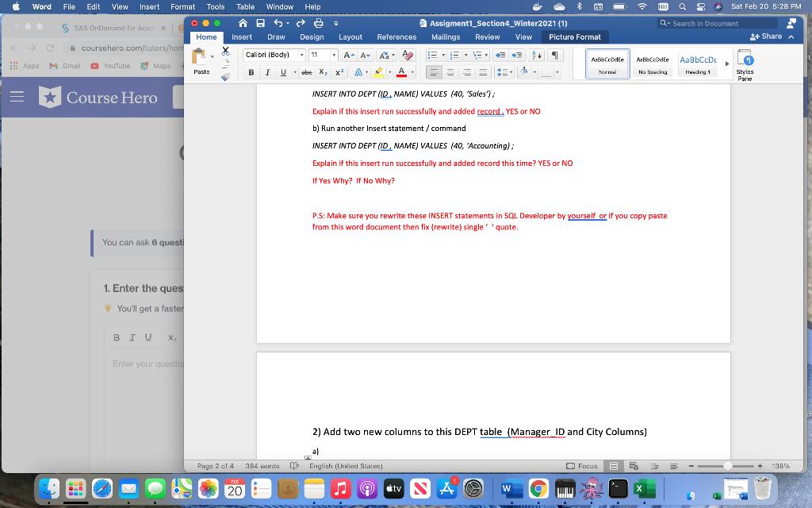Click the Sort icon in the Paragraph group
The height and width of the screenshot is (508, 812).
pyautogui.click(x=537, y=56)
